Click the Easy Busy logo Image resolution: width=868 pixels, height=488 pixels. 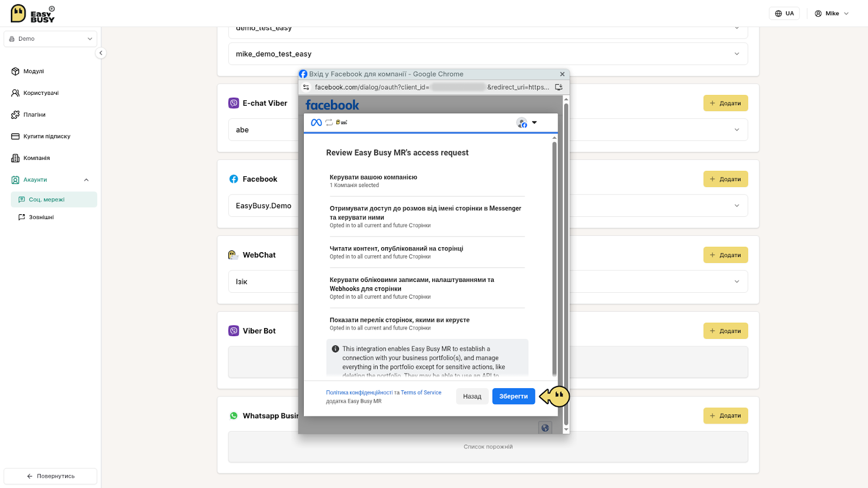click(33, 14)
